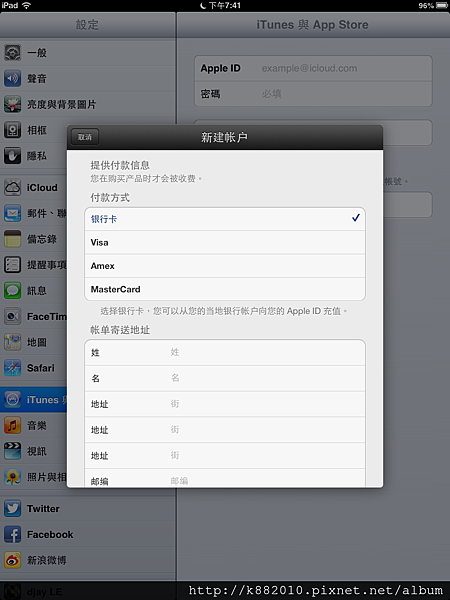This screenshot has width=450, height=600.
Task: Tap the 名 first name field
Action: coord(225,378)
